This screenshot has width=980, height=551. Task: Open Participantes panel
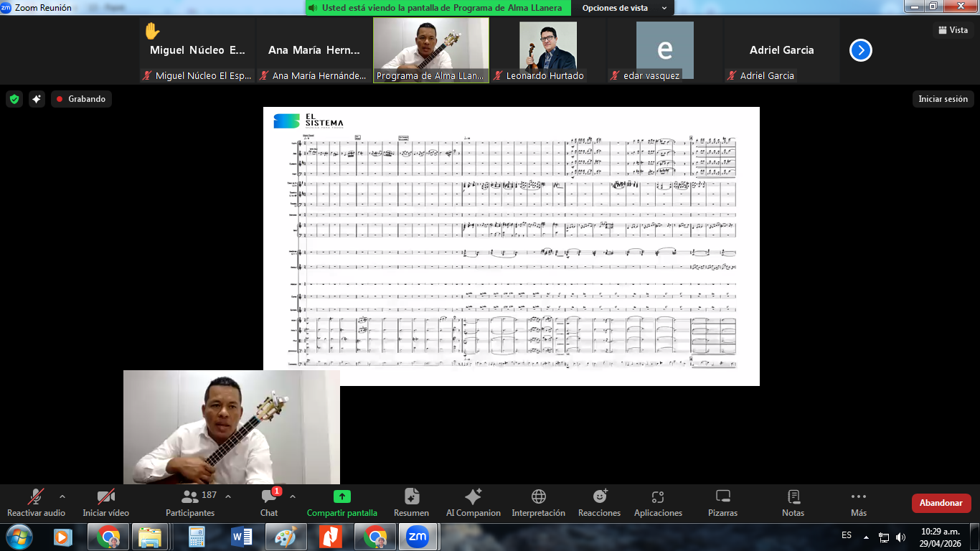click(x=190, y=502)
